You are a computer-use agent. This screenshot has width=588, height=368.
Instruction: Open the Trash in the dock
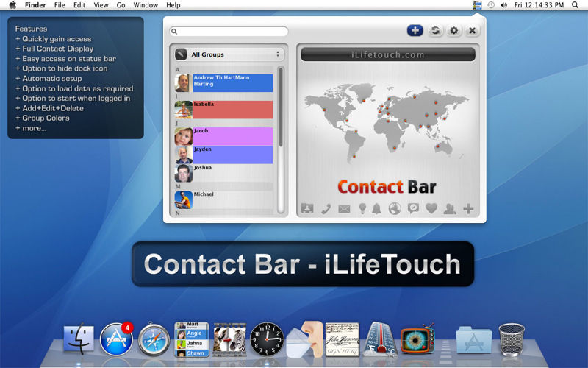point(512,339)
